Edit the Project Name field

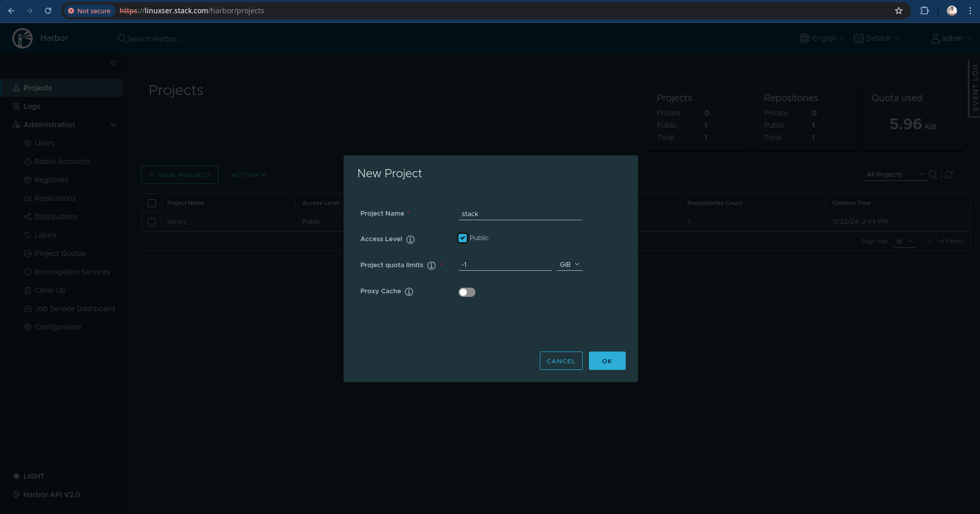tap(520, 214)
